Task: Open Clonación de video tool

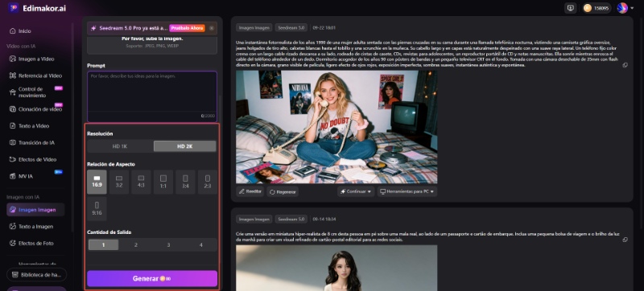Action: 35,109
